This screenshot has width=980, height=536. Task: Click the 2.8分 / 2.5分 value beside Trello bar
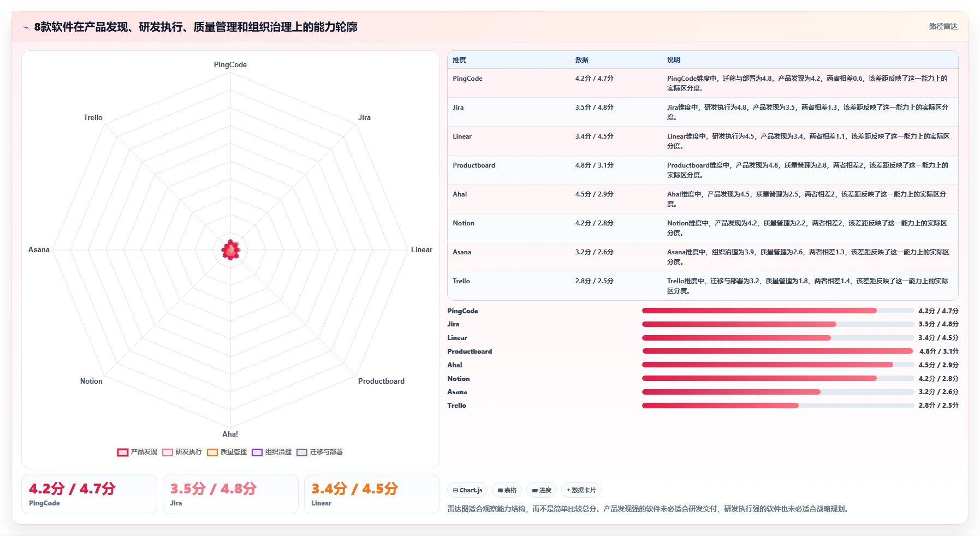coord(939,406)
